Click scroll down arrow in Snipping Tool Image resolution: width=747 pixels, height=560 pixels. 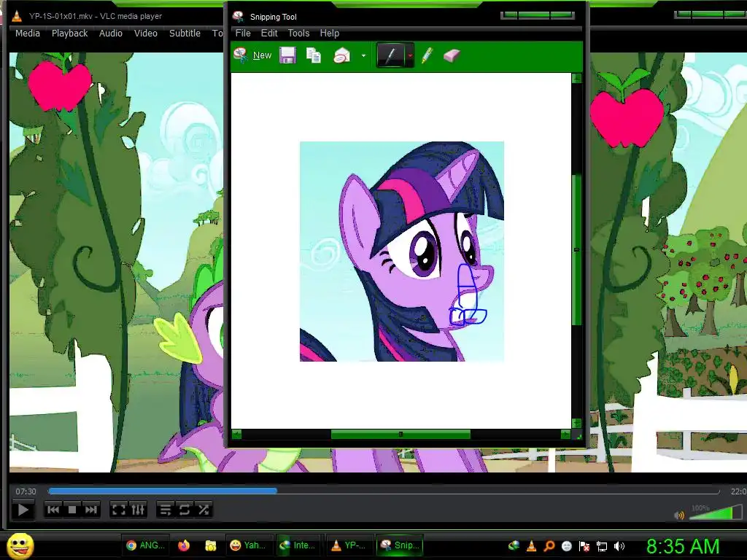click(576, 424)
